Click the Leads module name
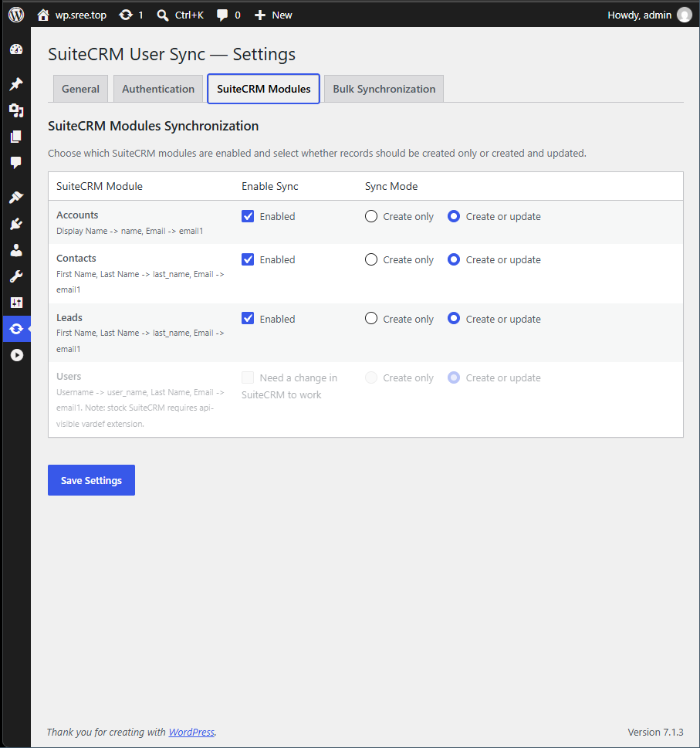 [x=69, y=318]
